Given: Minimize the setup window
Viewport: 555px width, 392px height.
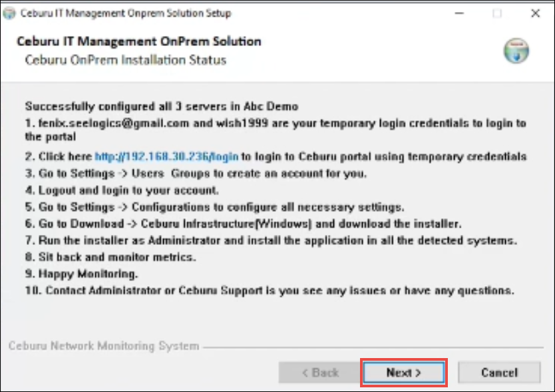Looking at the screenshot, I should (x=459, y=13).
